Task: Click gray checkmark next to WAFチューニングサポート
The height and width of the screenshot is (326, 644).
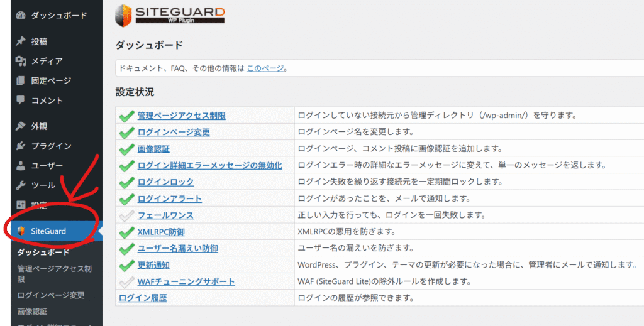Action: (x=126, y=282)
